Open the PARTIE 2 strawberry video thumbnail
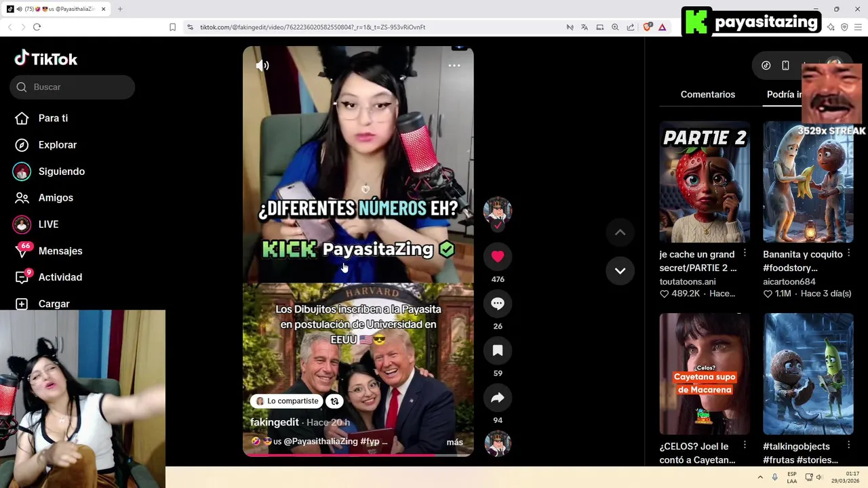The height and width of the screenshot is (488, 868). click(705, 182)
